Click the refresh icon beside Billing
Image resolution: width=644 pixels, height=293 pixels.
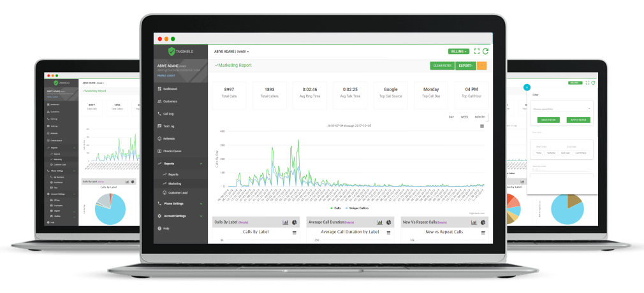485,51
